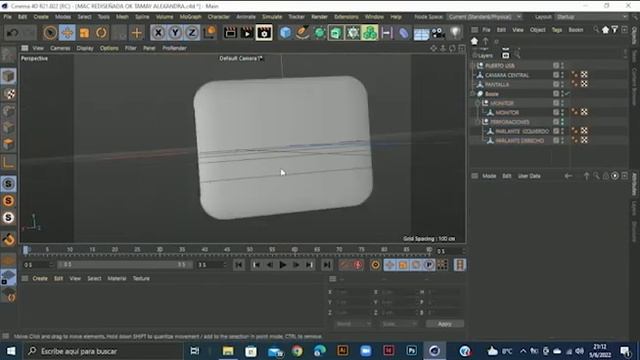Toggle the Y axis lock
640x360 pixels.
175,33
